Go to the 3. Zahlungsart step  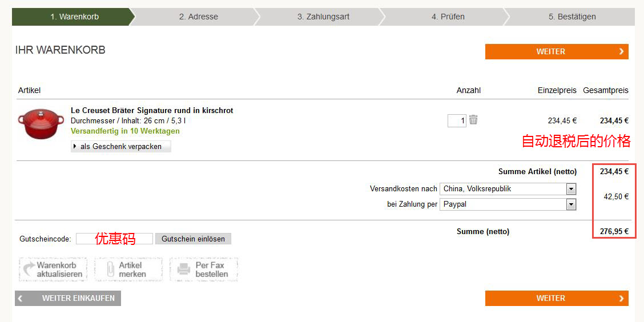[323, 17]
